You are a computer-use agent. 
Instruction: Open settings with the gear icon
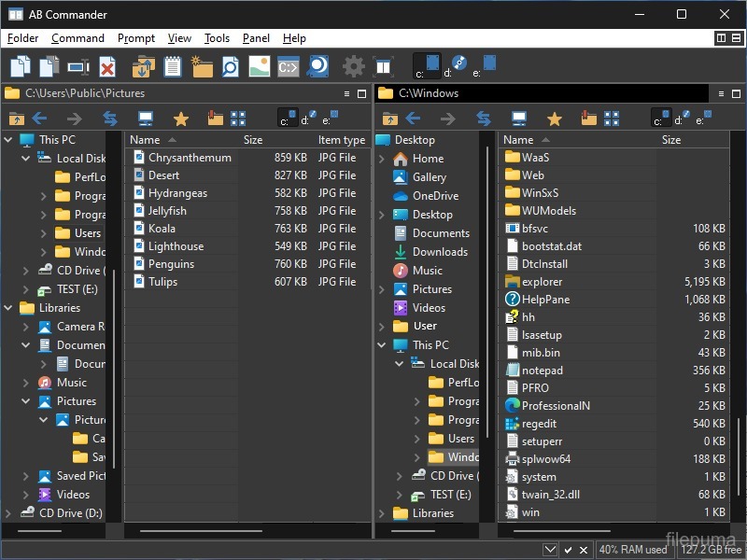click(353, 66)
